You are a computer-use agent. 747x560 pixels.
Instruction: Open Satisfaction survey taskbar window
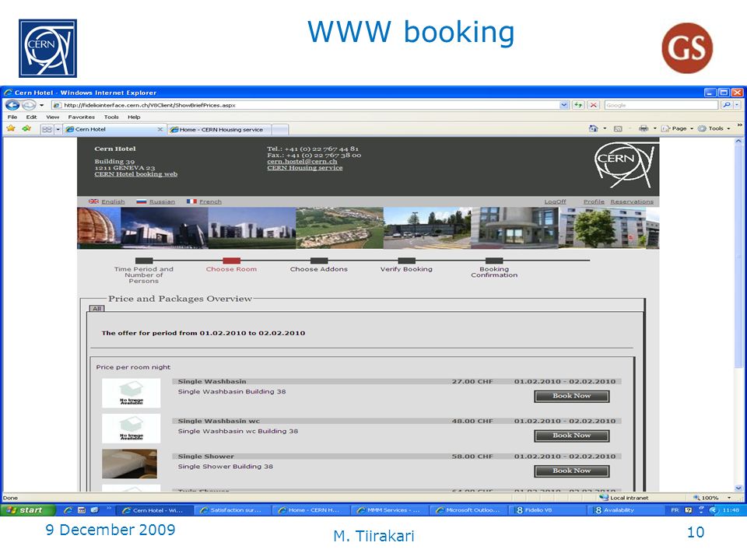232,510
